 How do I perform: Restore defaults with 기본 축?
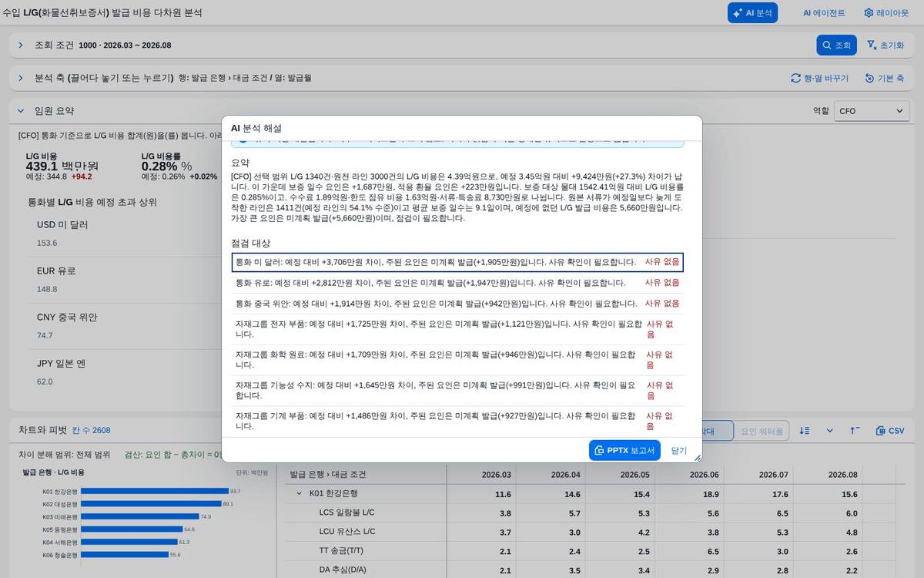click(x=884, y=79)
